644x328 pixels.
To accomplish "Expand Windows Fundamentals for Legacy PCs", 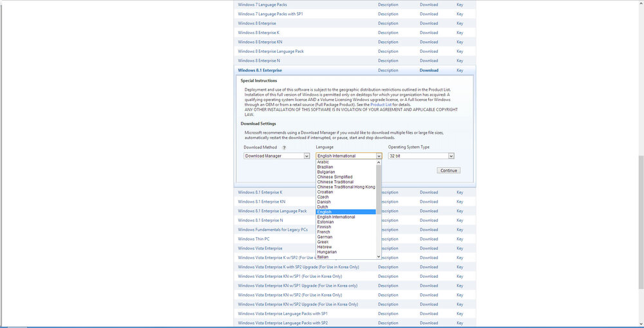I will [x=272, y=230].
